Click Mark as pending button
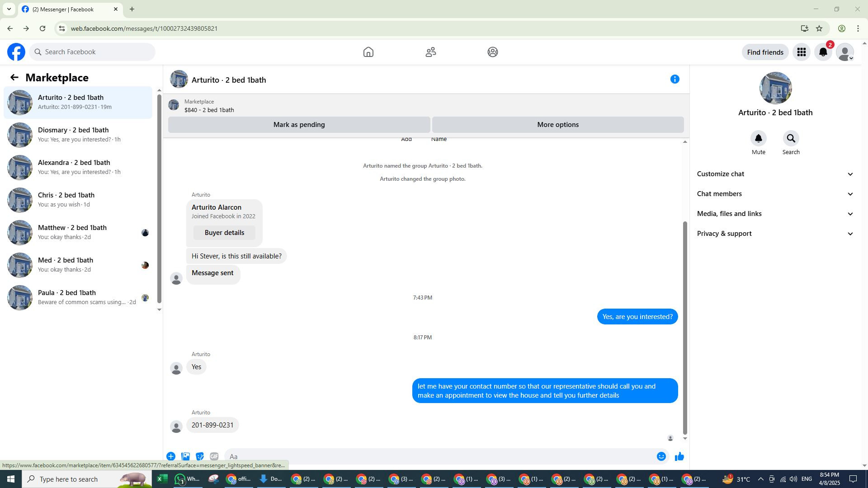The height and width of the screenshot is (488, 868). tap(299, 125)
